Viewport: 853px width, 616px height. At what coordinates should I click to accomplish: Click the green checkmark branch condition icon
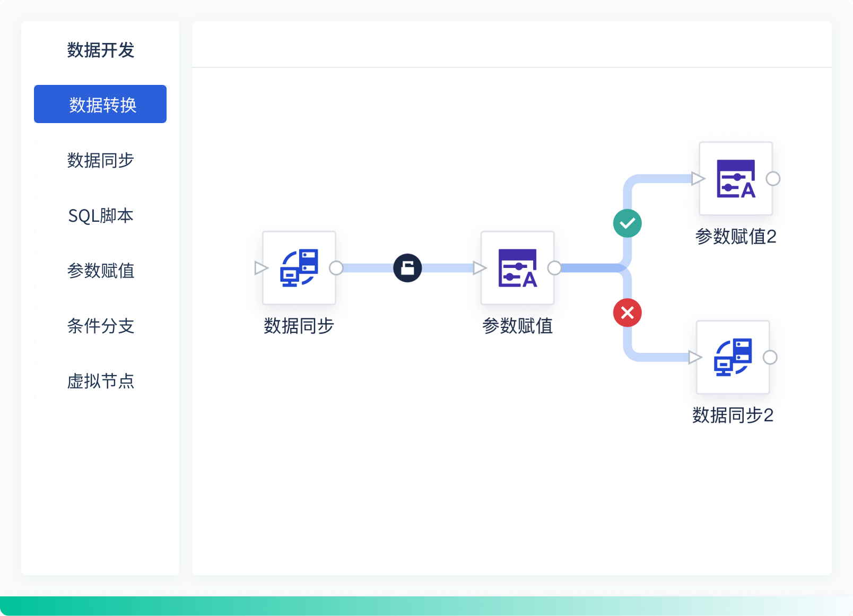628,223
